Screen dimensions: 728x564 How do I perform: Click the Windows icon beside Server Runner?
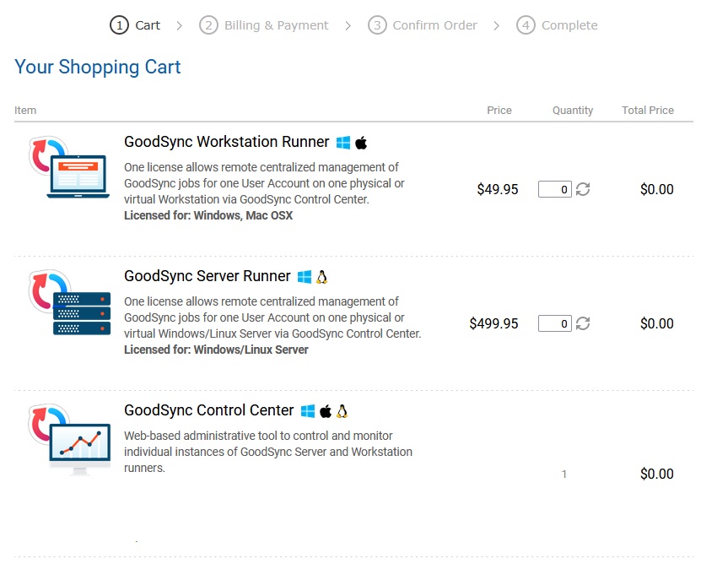305,277
